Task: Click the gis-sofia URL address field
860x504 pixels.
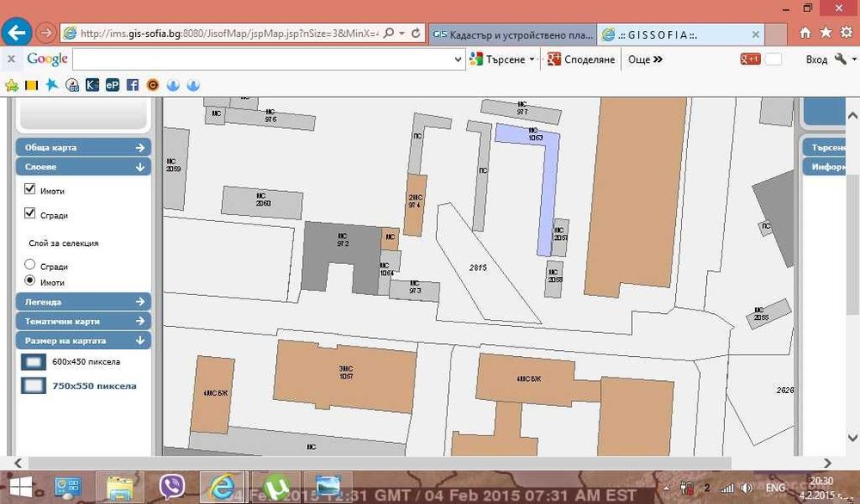Action: pos(230,34)
